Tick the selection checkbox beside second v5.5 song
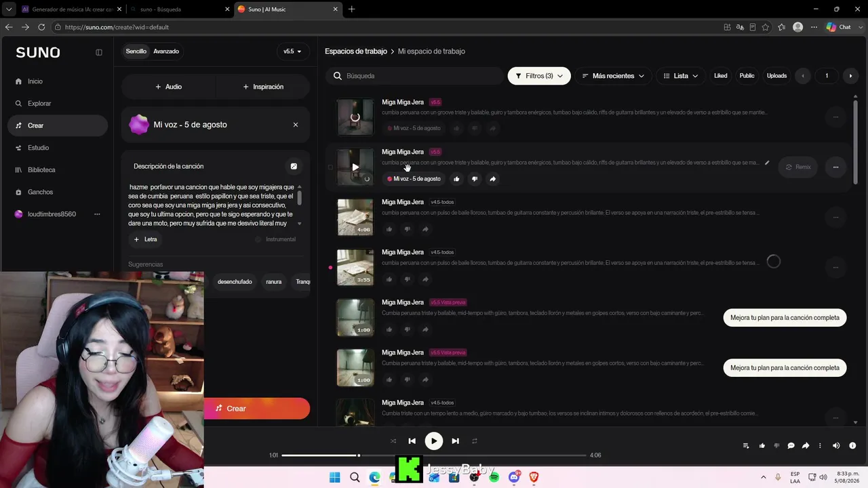Screen dimensions: 868x488 coord(331,167)
